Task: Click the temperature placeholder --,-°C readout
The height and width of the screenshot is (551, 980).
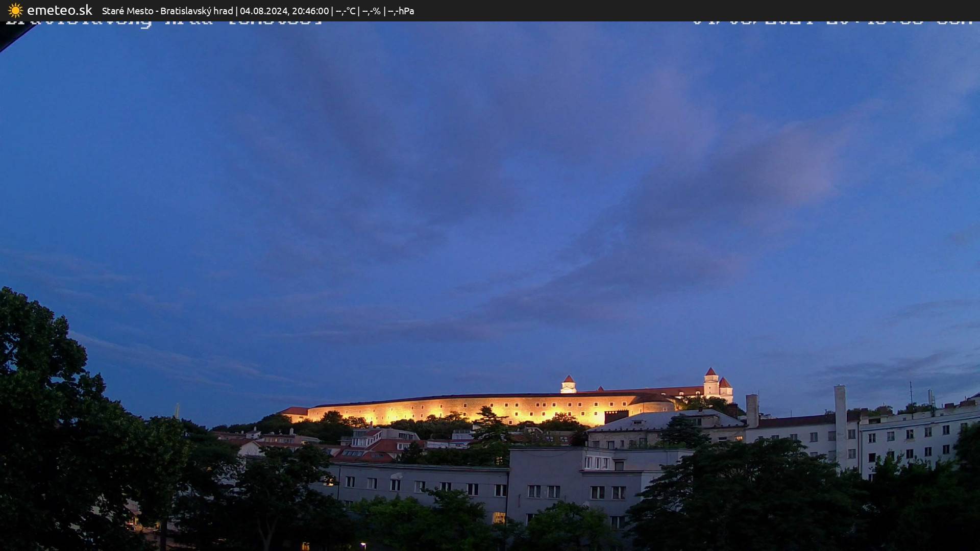Action: pyautogui.click(x=344, y=10)
